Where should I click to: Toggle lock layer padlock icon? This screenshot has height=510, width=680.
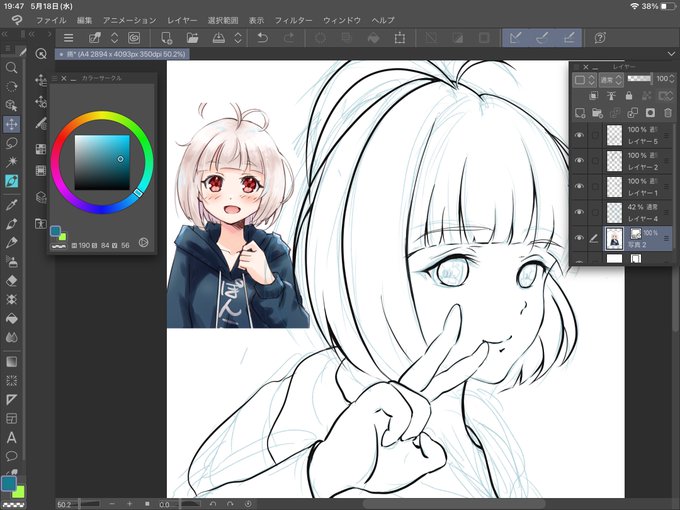click(x=629, y=96)
